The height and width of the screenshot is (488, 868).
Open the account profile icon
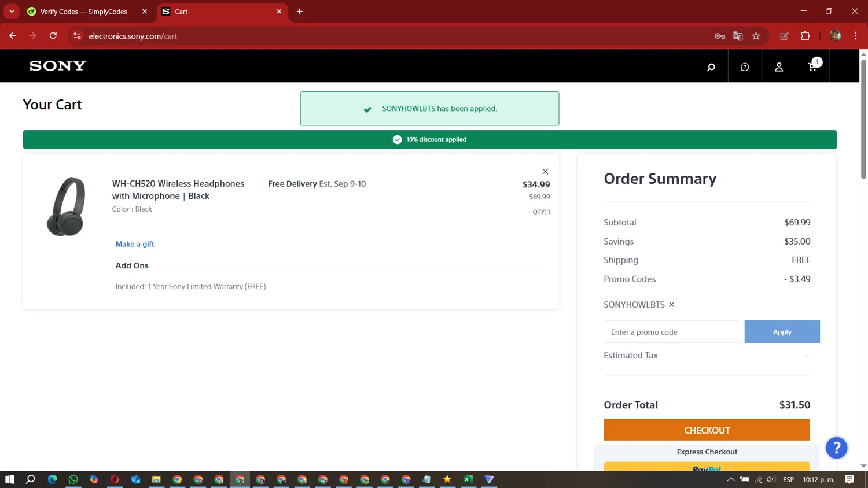(x=779, y=66)
